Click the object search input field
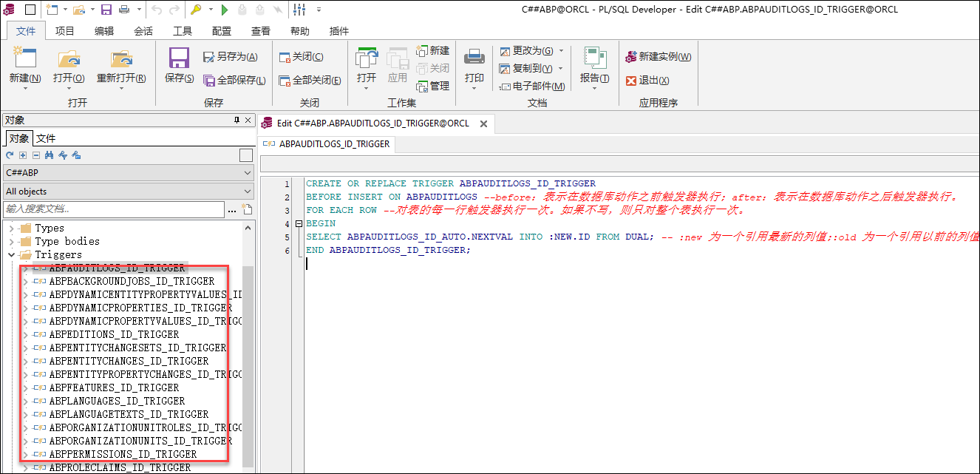Screen dimensions: 980x474 (x=113, y=210)
